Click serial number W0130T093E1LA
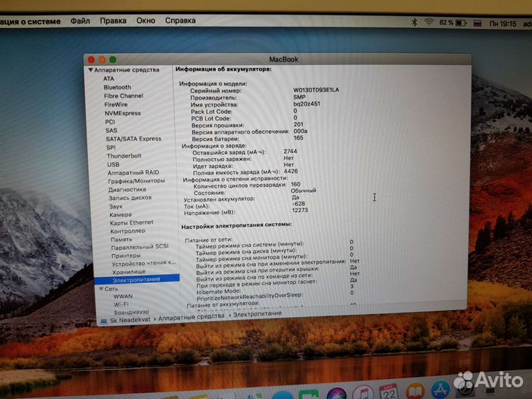 click(x=316, y=90)
